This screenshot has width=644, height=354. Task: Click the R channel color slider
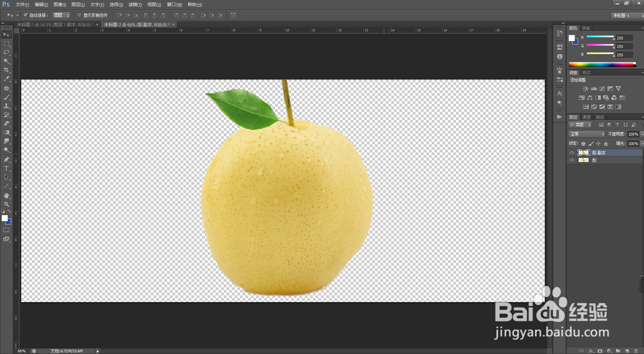[600, 36]
